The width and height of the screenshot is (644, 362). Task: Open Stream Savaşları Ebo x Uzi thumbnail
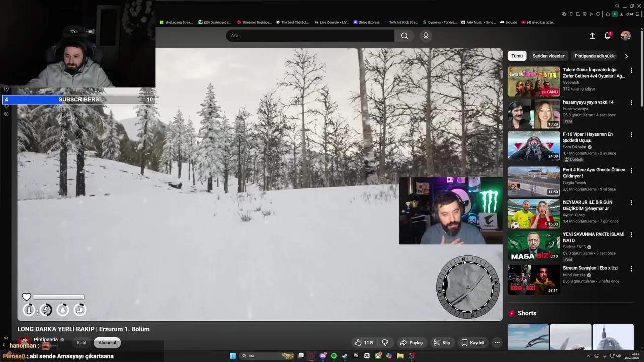(x=534, y=280)
